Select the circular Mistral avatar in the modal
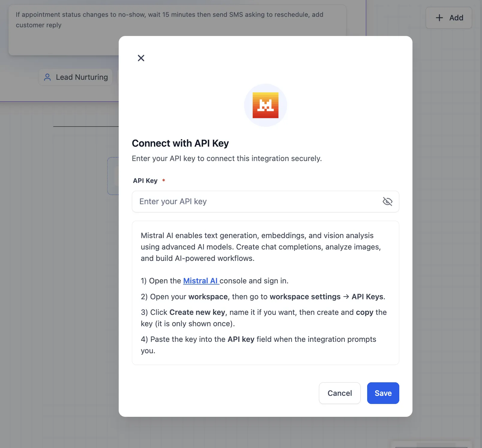 click(265, 105)
